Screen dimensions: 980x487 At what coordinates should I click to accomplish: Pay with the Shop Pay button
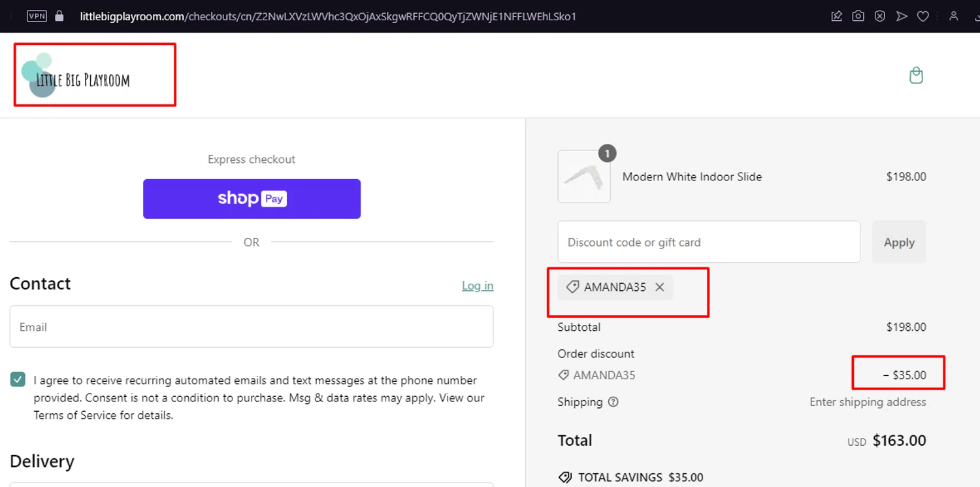pos(252,199)
